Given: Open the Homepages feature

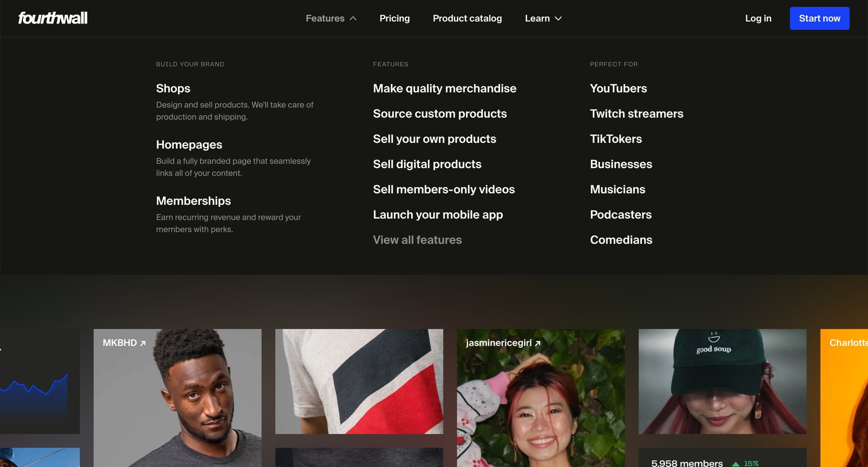Looking at the screenshot, I should pyautogui.click(x=189, y=145).
